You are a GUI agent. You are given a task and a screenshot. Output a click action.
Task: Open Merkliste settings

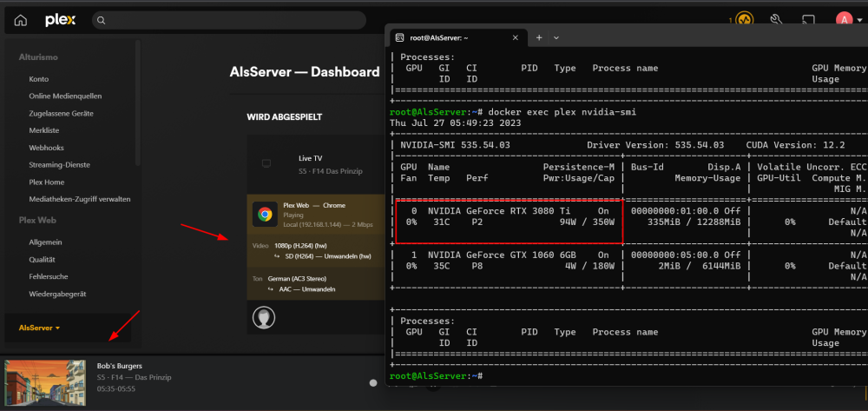pyautogui.click(x=43, y=130)
